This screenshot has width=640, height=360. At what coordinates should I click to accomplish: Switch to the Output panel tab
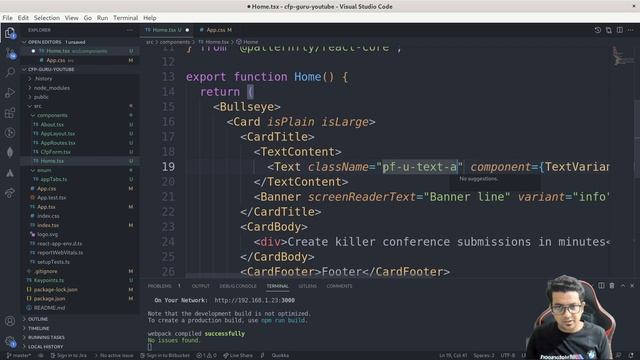pyautogui.click(x=200, y=286)
